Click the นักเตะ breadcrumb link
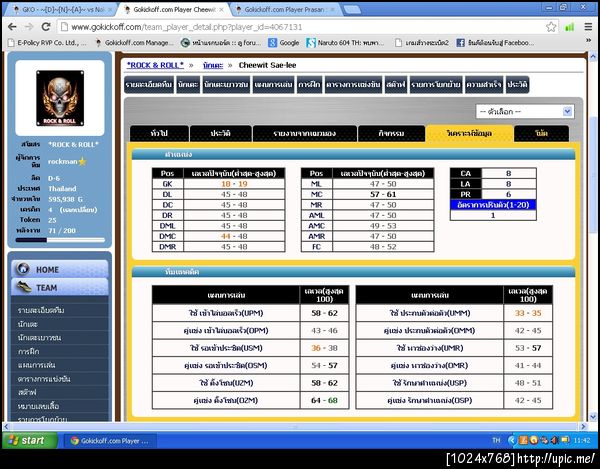The width and height of the screenshot is (600, 469). (x=213, y=65)
